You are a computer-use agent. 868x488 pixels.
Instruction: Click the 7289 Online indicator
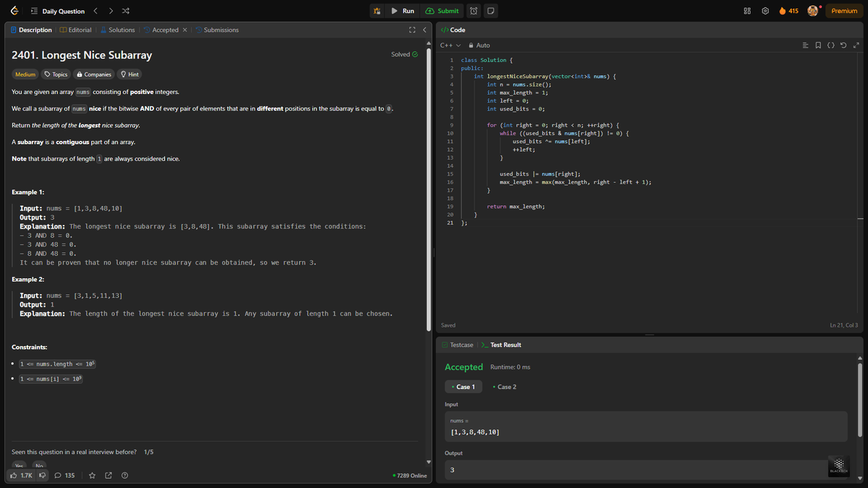409,475
